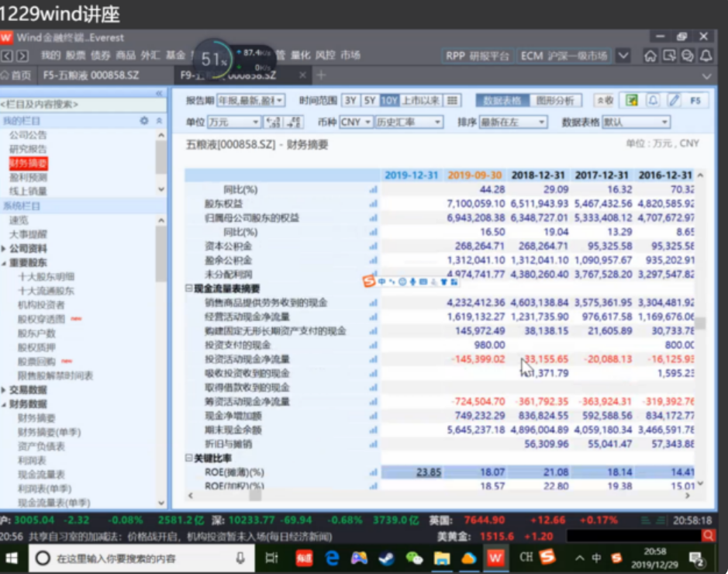Click chart icon for 经营活动现金净流量 row
This screenshot has width=728, height=574.
[x=373, y=316]
